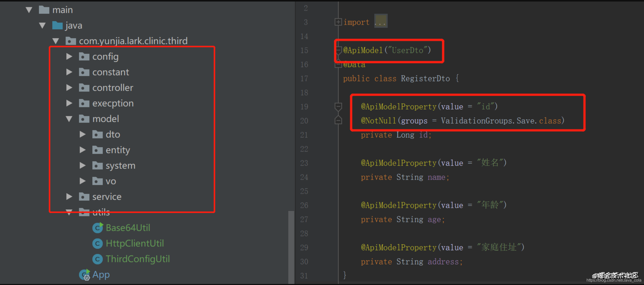Image resolution: width=644 pixels, height=285 pixels.
Task: Click the Base64Util class icon
Action: (97, 228)
